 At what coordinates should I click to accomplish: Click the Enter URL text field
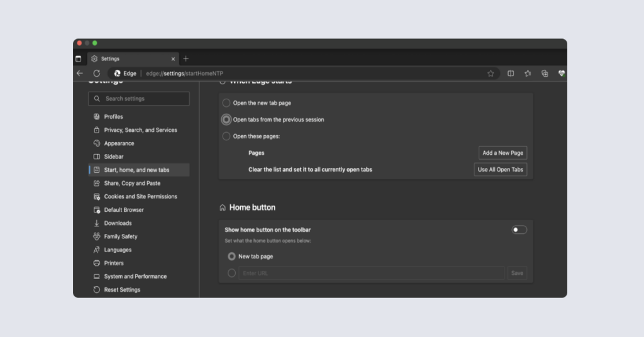point(371,273)
